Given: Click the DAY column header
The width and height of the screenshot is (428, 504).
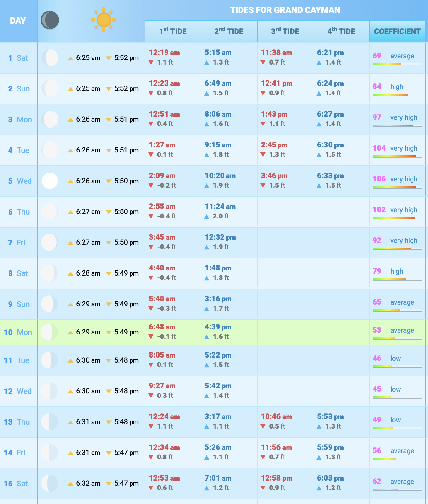Looking at the screenshot, I should pos(18,21).
